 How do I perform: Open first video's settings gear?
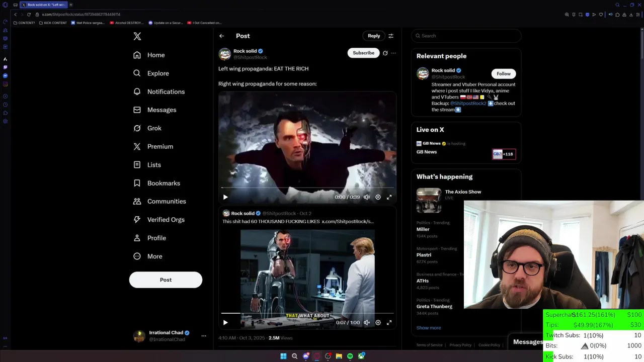[x=378, y=197]
